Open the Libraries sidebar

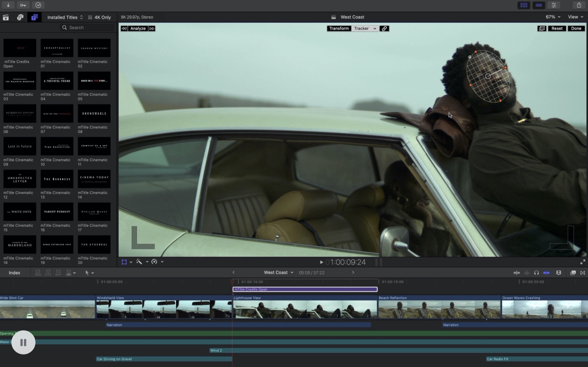(6, 17)
